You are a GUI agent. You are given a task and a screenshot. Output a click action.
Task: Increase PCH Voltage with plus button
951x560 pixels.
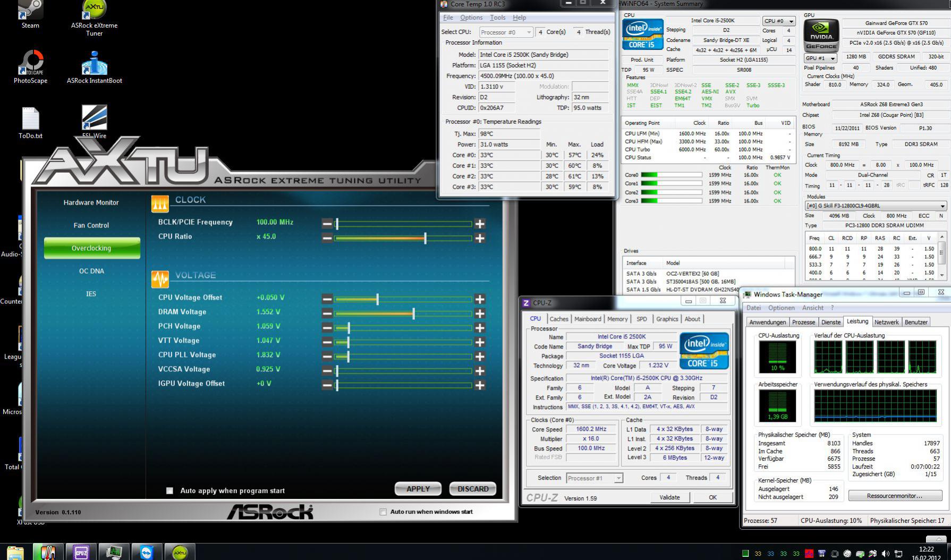tap(480, 328)
